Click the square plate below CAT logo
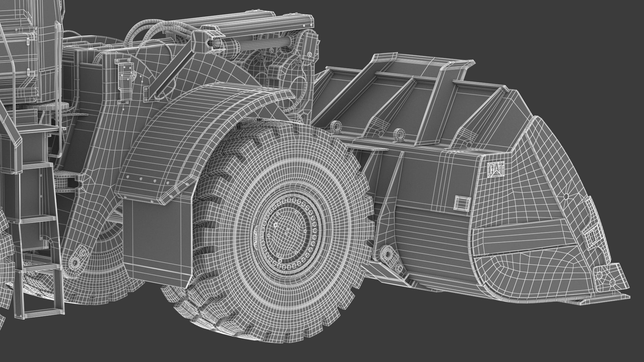 pos(462,203)
